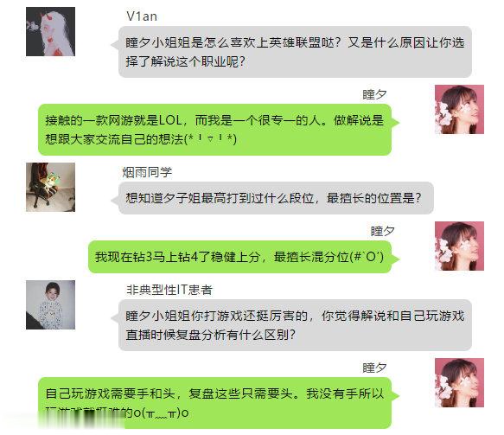
Task: Select 瞳夕 name above the final green bubble
Action: [374, 368]
